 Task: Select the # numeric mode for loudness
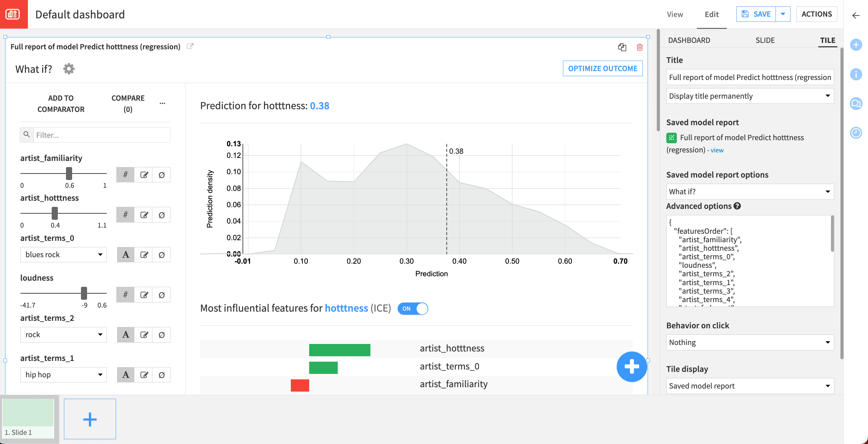(x=125, y=295)
